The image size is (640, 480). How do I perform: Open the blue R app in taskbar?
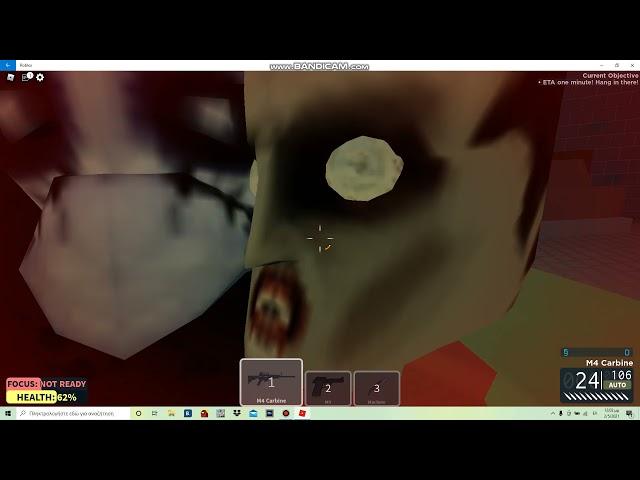click(x=188, y=413)
